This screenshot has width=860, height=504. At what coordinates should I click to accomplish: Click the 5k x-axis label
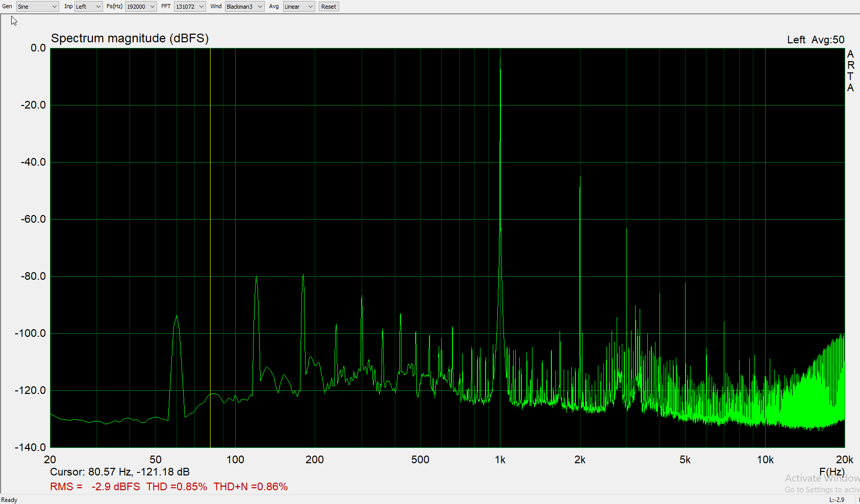coord(685,460)
